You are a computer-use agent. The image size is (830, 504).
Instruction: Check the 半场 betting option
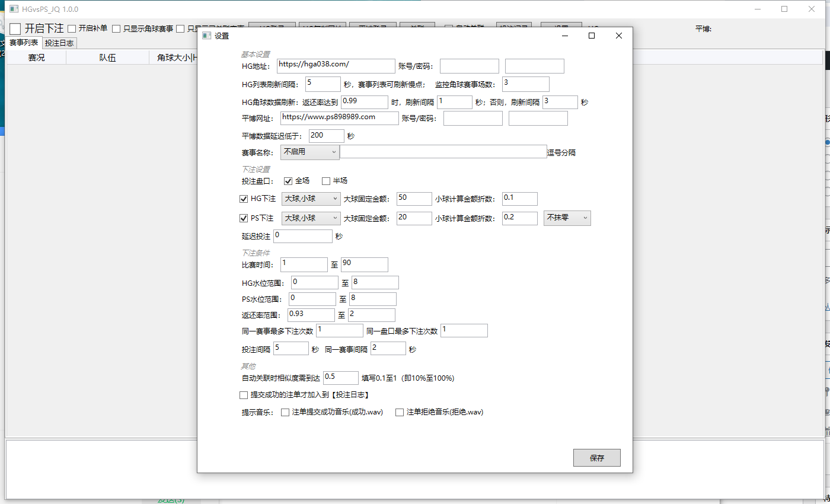tap(326, 181)
